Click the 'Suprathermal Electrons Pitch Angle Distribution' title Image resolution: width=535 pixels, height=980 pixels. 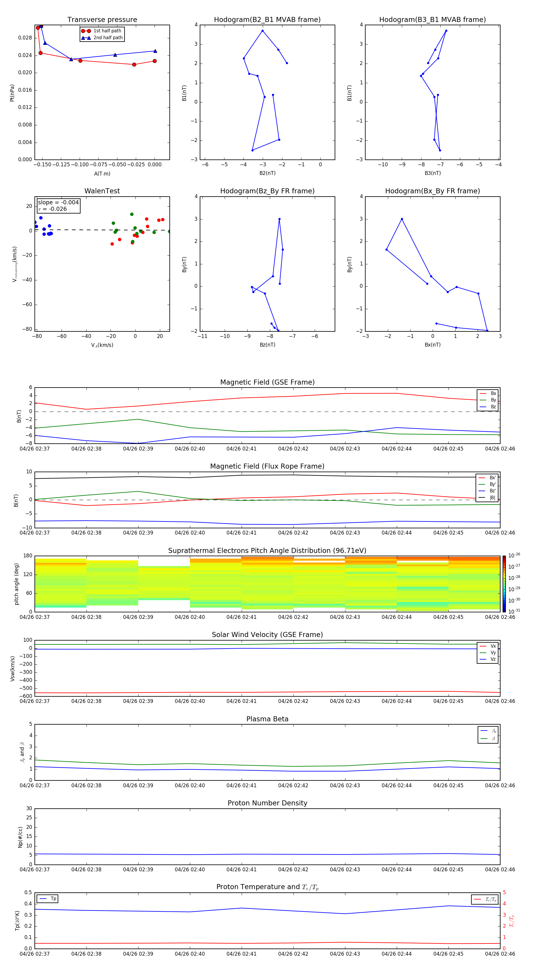[267, 551]
